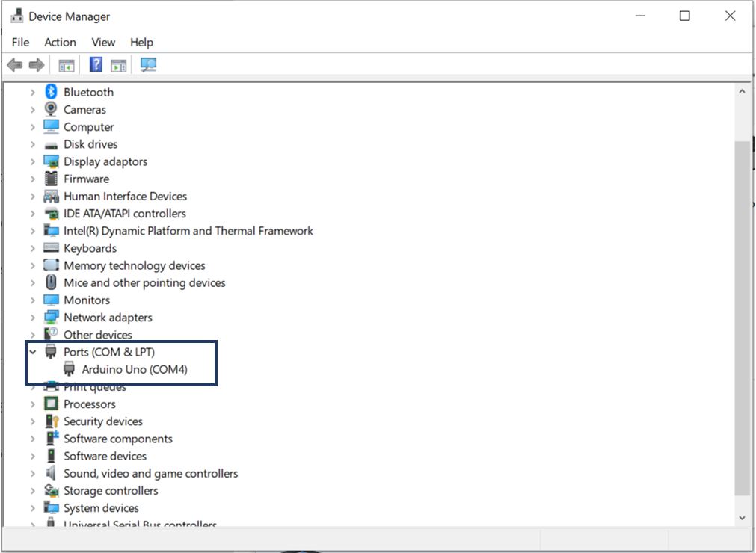Expand the Network adapters category
756x553 pixels.
point(32,318)
